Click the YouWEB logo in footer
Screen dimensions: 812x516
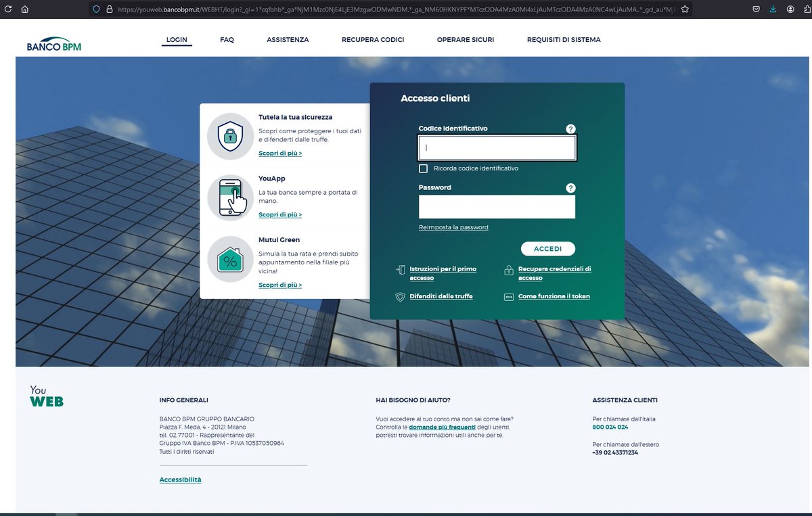pyautogui.click(x=47, y=396)
